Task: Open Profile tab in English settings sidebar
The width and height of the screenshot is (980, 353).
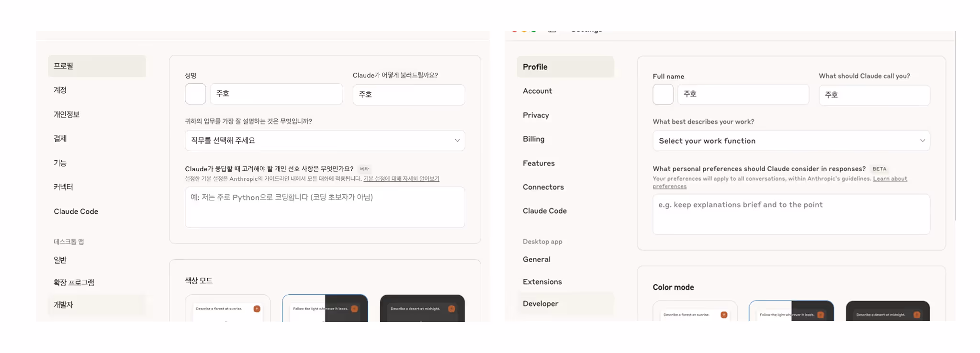Action: pos(565,67)
